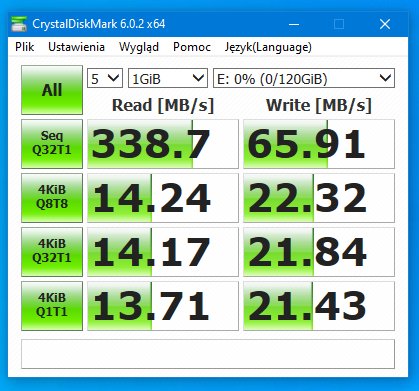Image resolution: width=419 pixels, height=391 pixels.
Task: Click the 4KiB Q32T1 write result 21.84
Action: pos(319,252)
